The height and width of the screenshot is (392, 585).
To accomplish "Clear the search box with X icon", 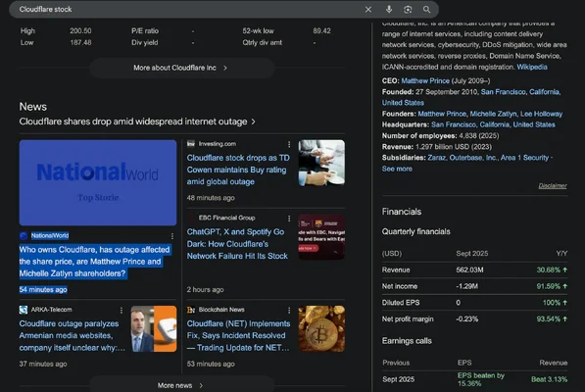I will (x=368, y=10).
